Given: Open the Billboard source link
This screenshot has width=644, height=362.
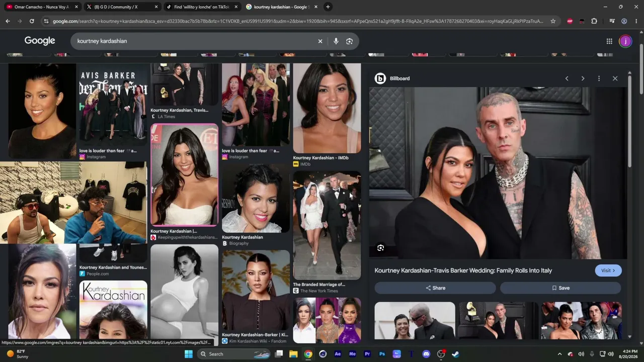Looking at the screenshot, I should (392, 78).
